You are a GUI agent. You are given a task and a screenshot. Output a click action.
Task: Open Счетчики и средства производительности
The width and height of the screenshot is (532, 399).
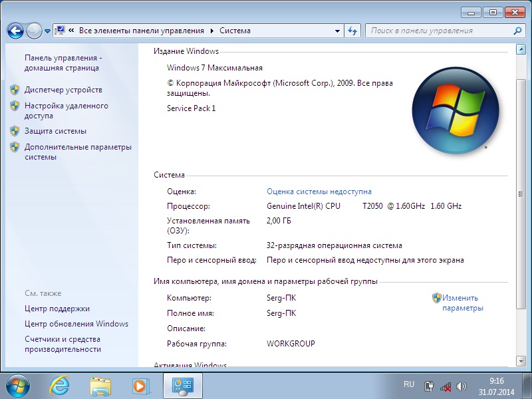pyautogui.click(x=63, y=344)
